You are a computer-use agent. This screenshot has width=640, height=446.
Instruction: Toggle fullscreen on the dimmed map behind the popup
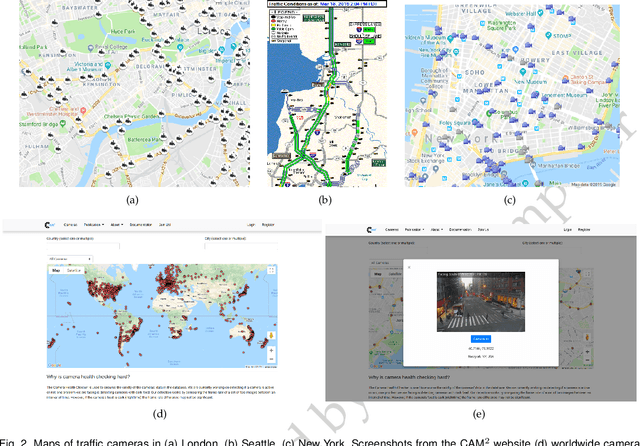click(x=587, y=274)
